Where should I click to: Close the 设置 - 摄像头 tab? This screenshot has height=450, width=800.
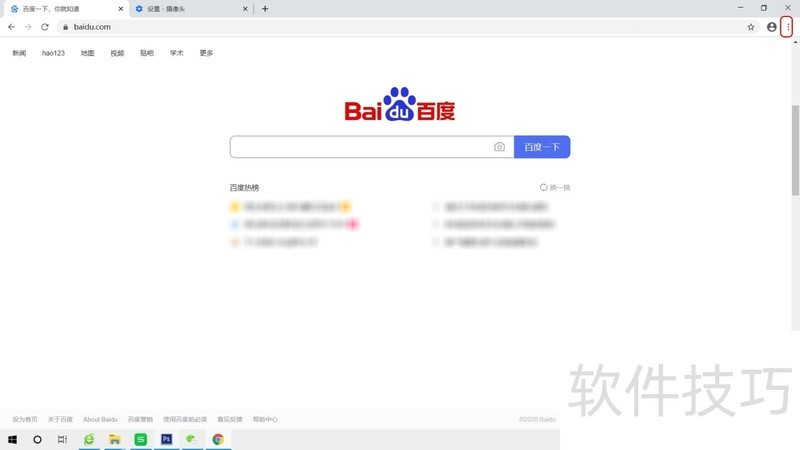pos(245,9)
